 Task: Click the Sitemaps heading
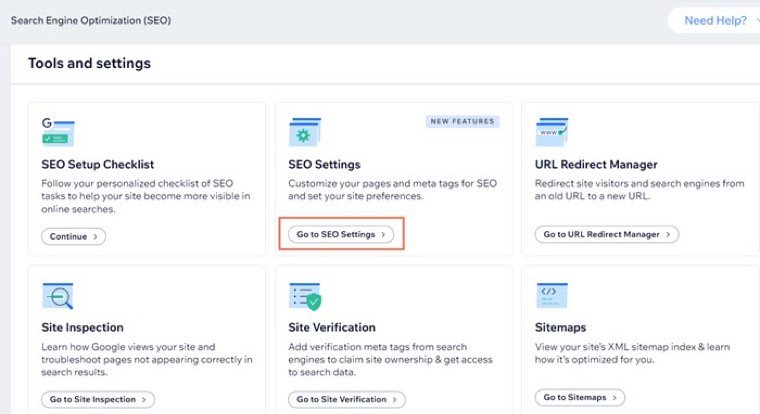click(x=560, y=327)
